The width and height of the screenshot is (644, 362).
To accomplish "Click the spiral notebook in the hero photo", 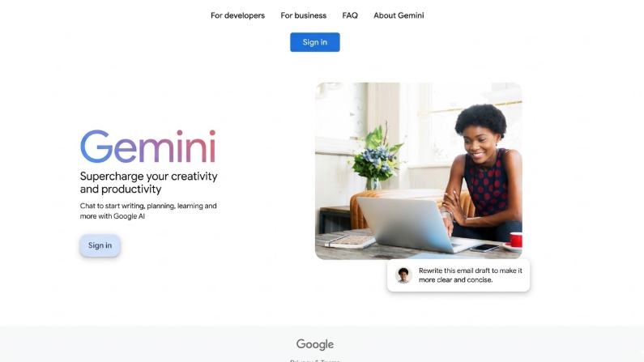I will [x=349, y=241].
